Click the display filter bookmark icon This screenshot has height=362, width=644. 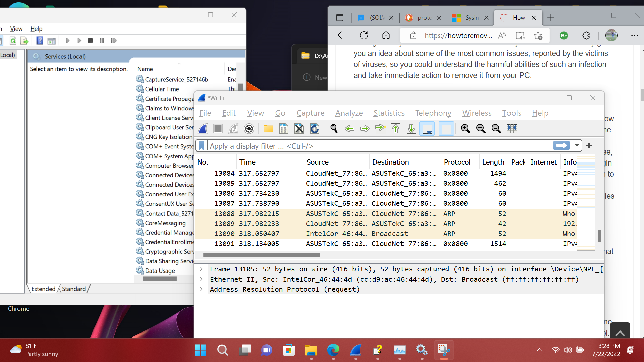point(201,146)
